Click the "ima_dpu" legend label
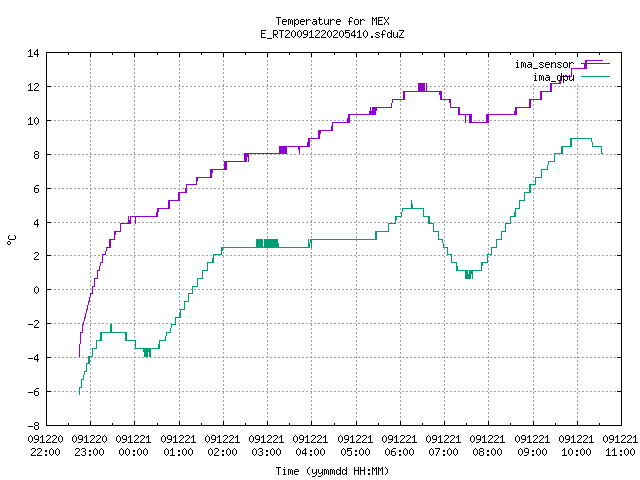 553,77
